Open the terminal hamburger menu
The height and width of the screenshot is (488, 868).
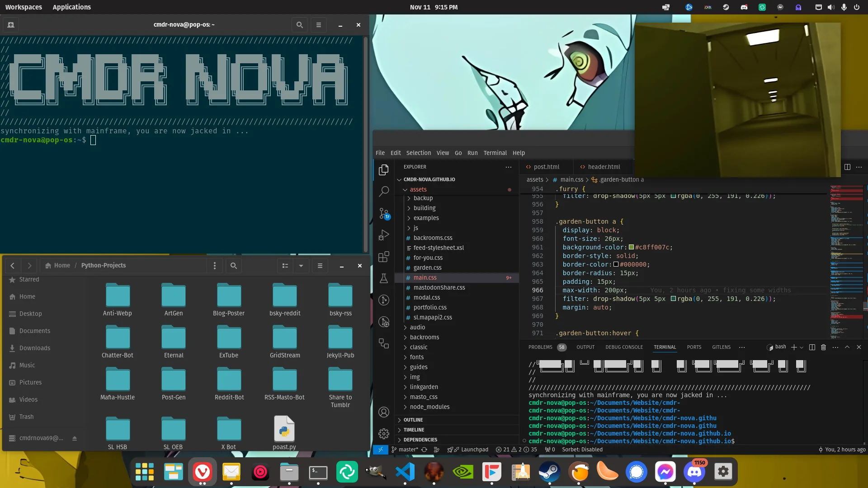tap(319, 25)
